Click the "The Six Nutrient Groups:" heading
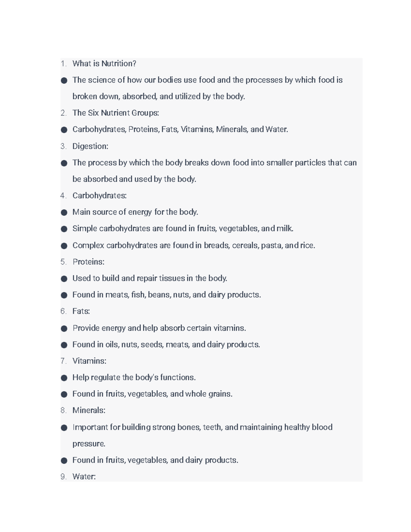 115,113
